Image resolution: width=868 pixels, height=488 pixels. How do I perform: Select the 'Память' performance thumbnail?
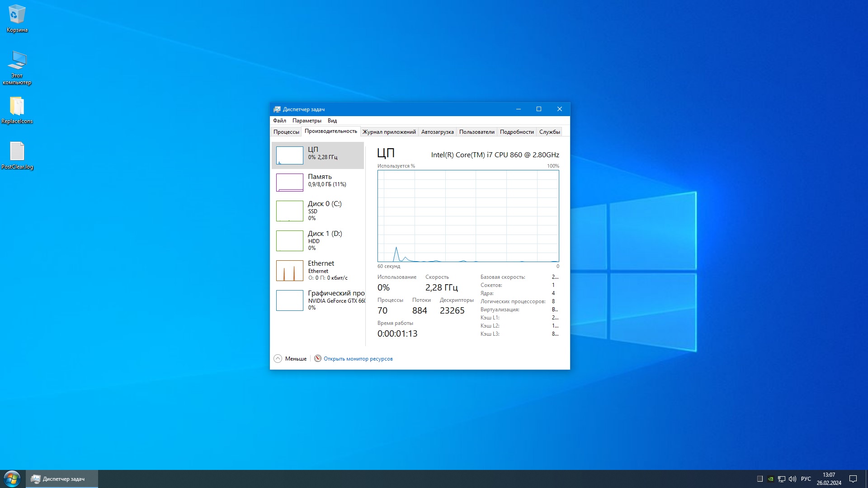point(317,182)
